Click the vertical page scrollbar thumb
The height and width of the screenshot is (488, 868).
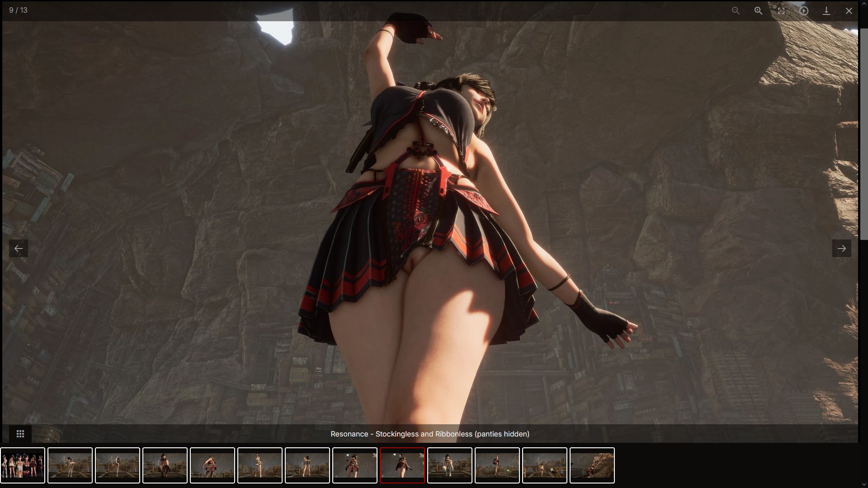point(864,133)
